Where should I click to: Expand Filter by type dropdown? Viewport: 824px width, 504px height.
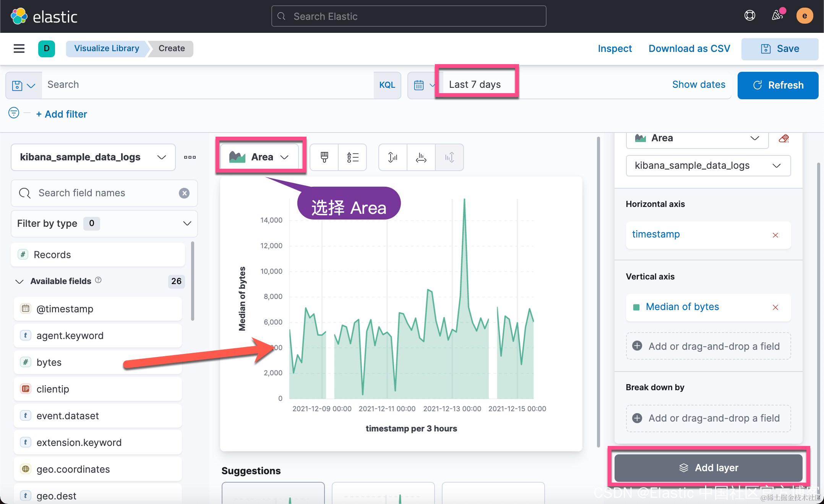(104, 223)
